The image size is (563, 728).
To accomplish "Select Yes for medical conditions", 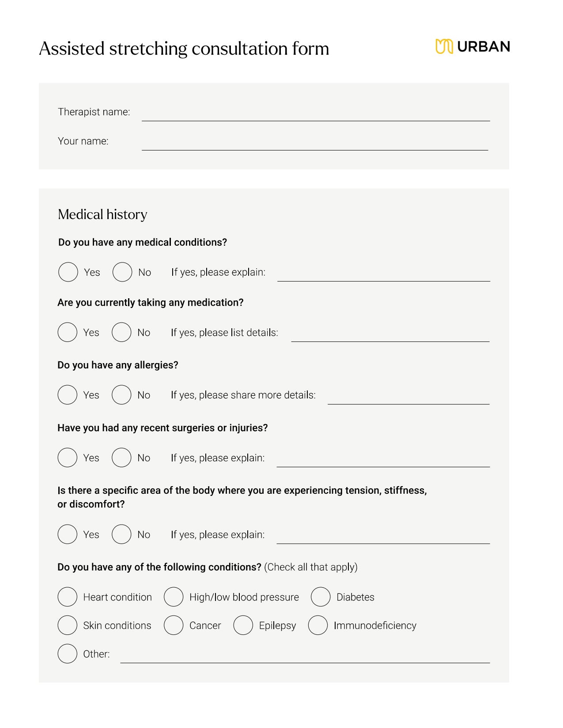I will (68, 272).
